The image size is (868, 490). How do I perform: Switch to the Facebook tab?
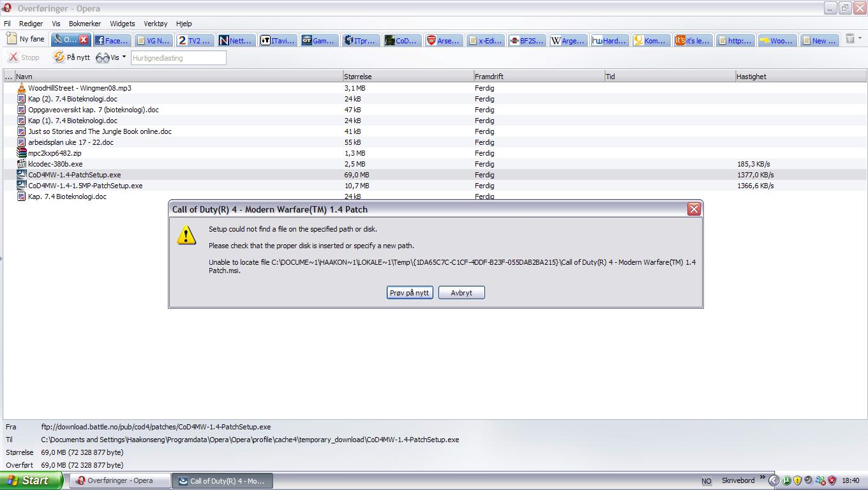112,40
